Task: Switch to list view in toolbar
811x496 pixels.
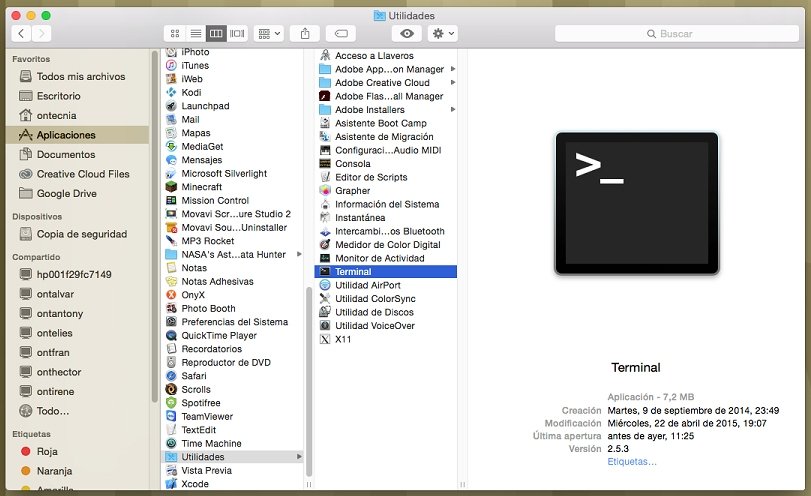Action: [196, 34]
